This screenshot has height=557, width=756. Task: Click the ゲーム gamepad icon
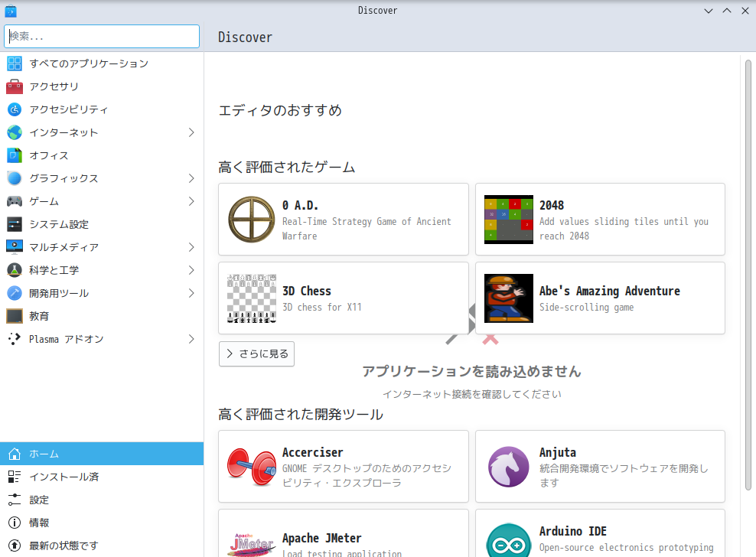(x=15, y=201)
